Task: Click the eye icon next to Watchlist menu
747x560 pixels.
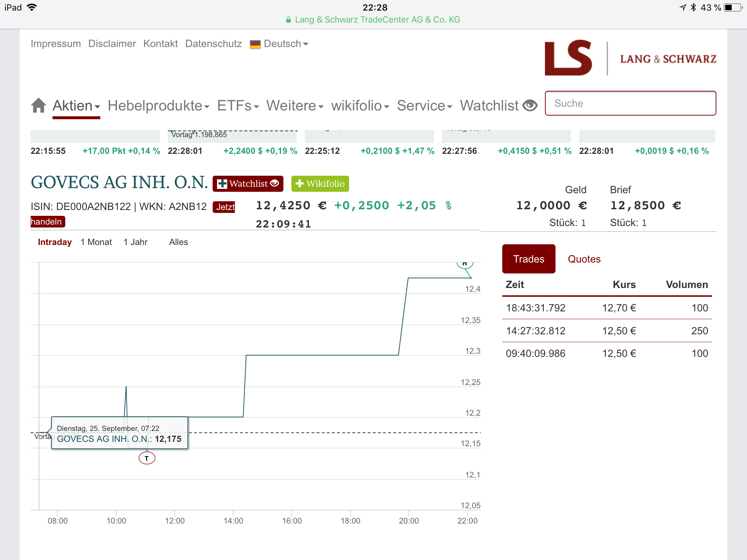Action: (530, 106)
